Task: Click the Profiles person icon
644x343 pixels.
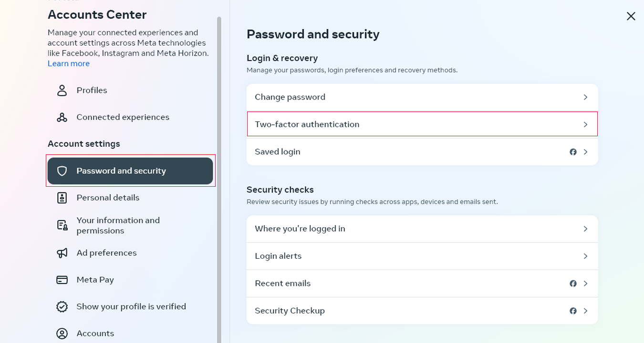Action: 62,91
